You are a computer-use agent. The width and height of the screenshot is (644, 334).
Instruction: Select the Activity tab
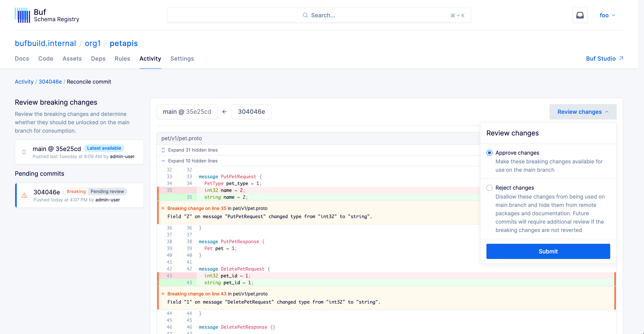(x=150, y=59)
